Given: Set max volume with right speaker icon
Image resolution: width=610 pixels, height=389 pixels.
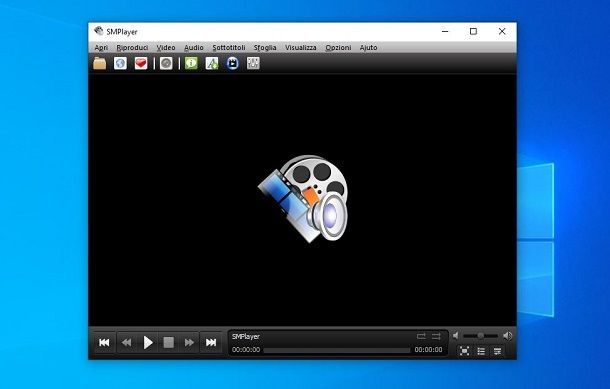Looking at the screenshot, I should 507,336.
